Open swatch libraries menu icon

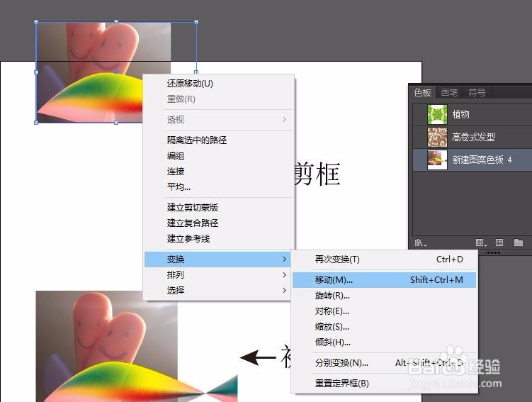pyautogui.click(x=421, y=242)
